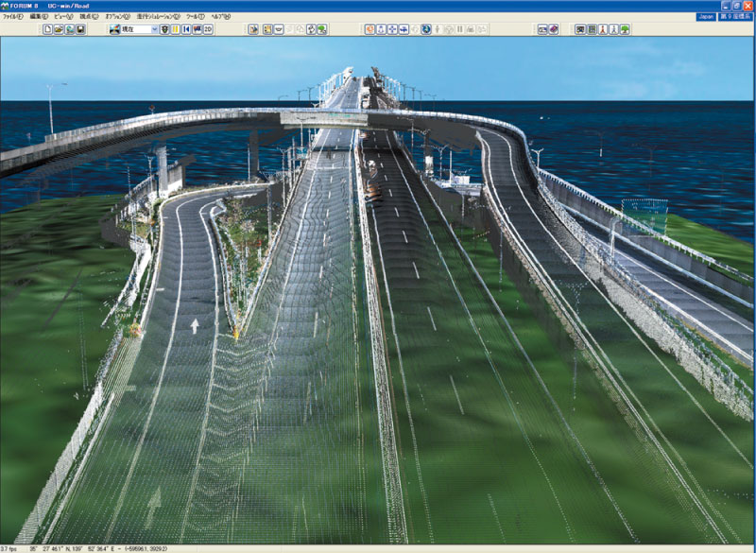Image resolution: width=756 pixels, height=553 pixels.
Task: Click the yellow map grid icon
Action: pyautogui.click(x=267, y=29)
